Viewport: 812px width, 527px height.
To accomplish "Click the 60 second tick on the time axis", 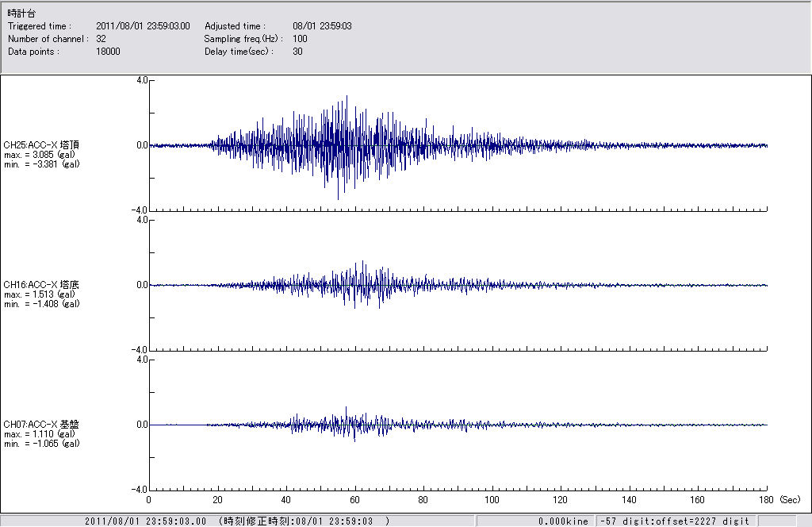I will 354,500.
